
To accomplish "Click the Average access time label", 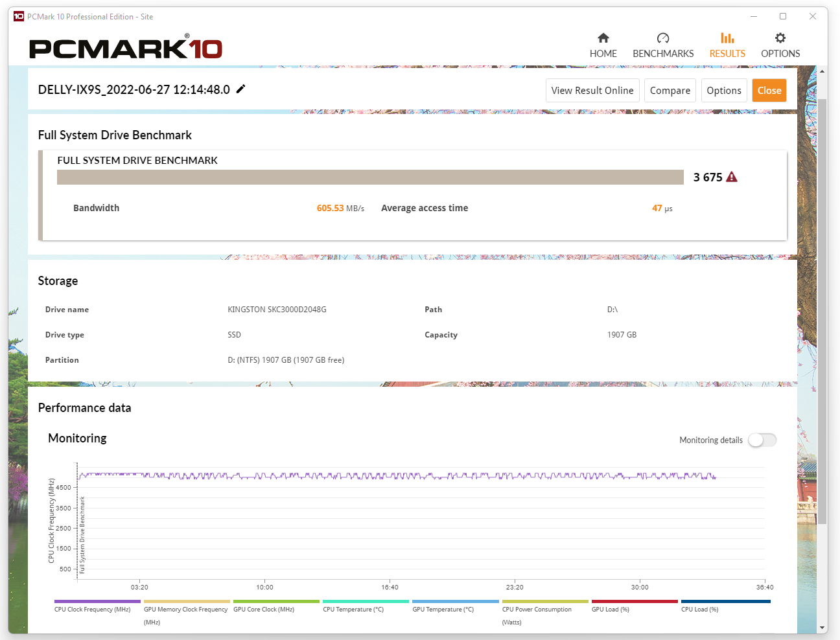I will pyautogui.click(x=425, y=208).
